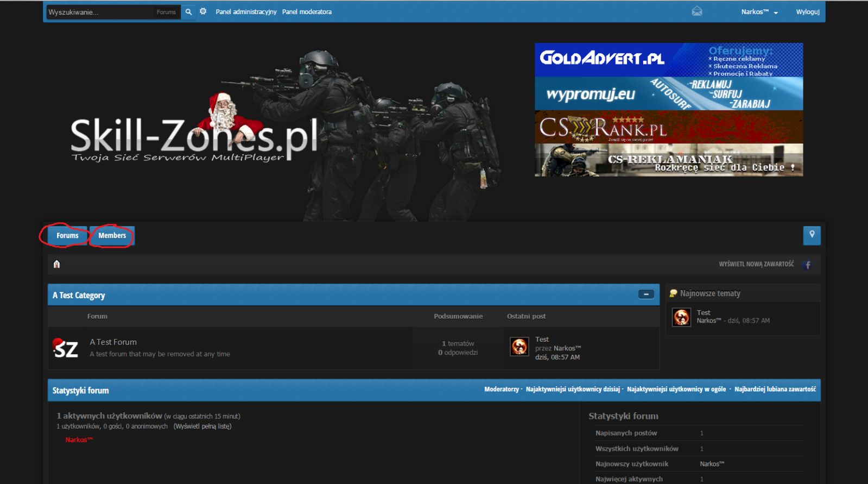Open Panel administracyjny link
Screen dimensions: 868x484
246,12
